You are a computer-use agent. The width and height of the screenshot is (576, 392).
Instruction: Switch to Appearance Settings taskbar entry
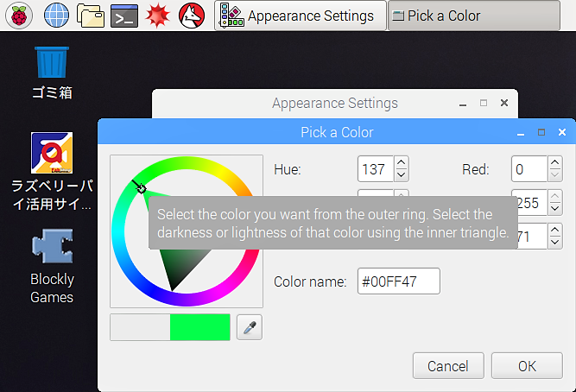coord(301,16)
